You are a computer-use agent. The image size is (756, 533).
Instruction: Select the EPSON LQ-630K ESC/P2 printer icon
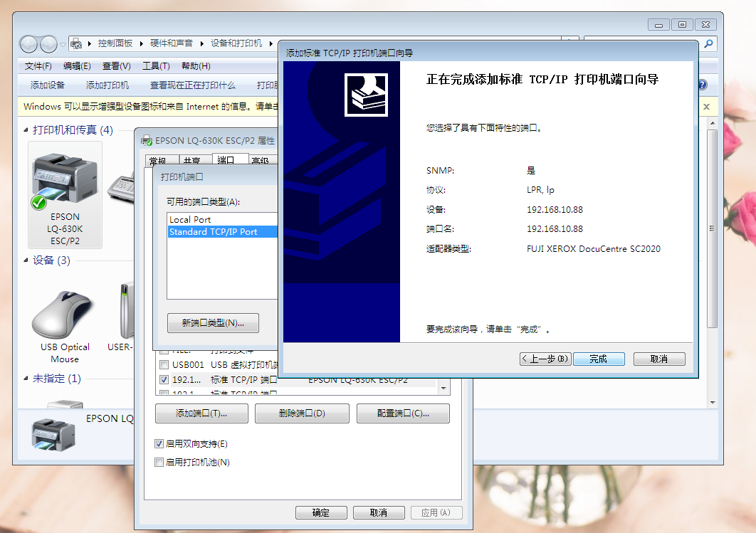[x=65, y=195]
